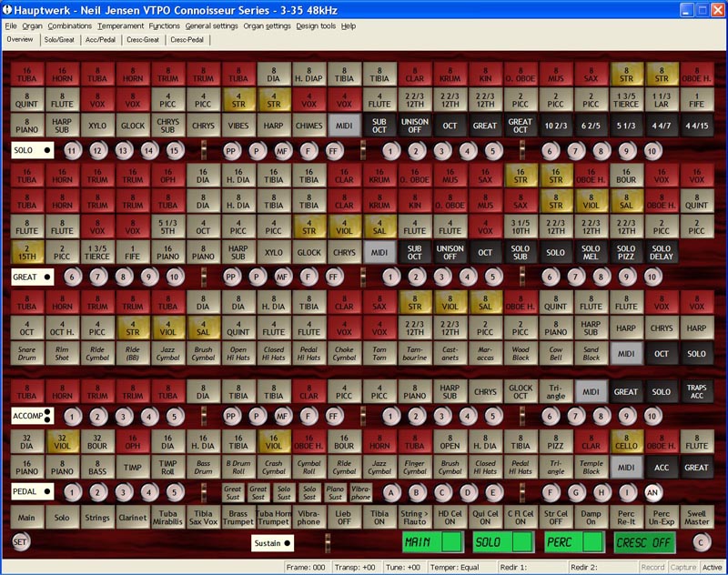Click the Piano Sust piston
728x575 pixels.
coord(335,493)
